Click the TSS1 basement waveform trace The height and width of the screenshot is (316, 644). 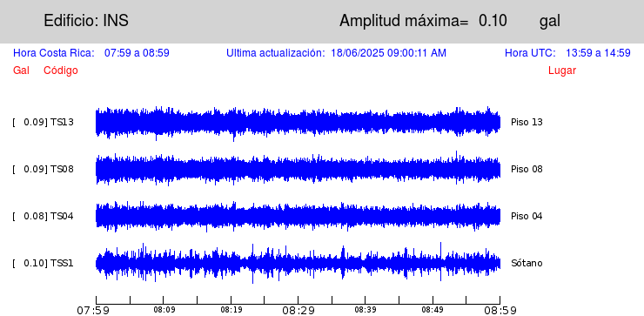[298, 263]
